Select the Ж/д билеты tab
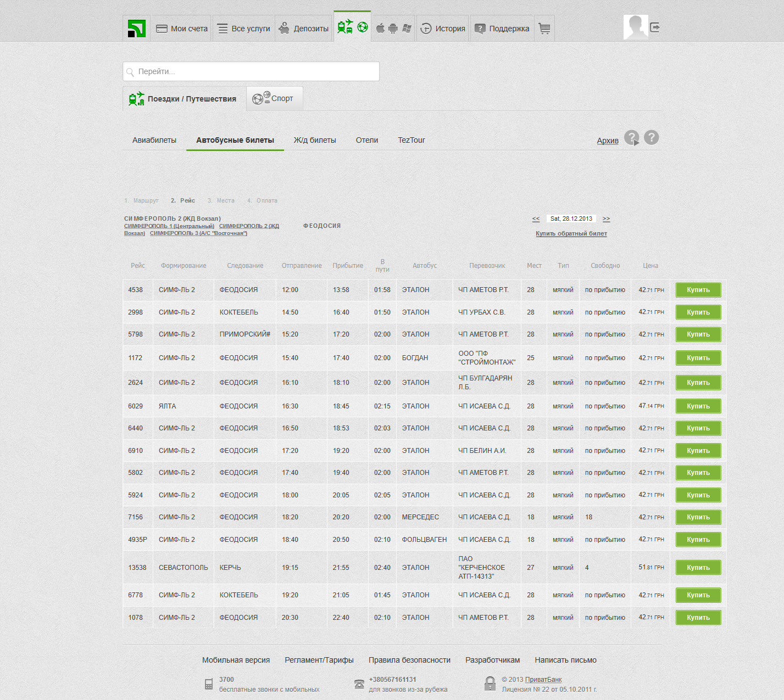This screenshot has height=700, width=784. (315, 140)
